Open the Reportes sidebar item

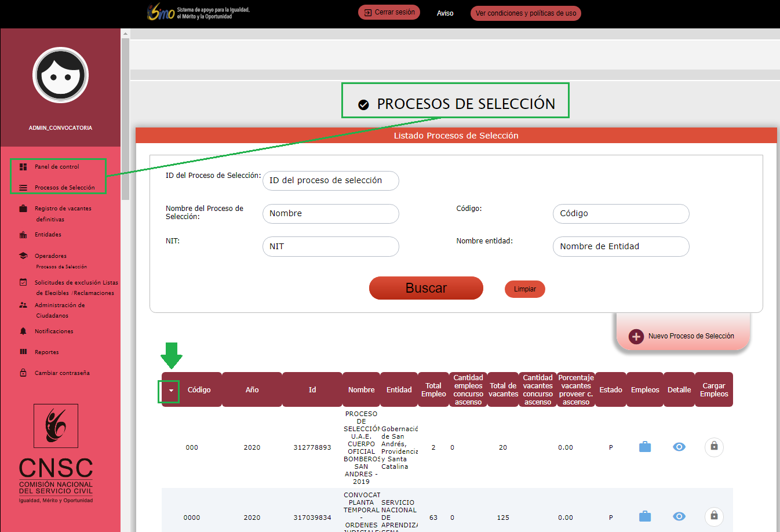46,352
